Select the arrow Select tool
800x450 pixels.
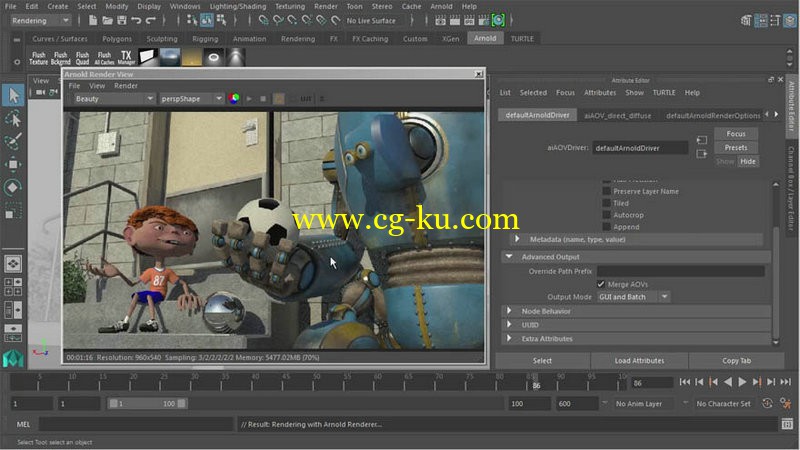(13, 95)
